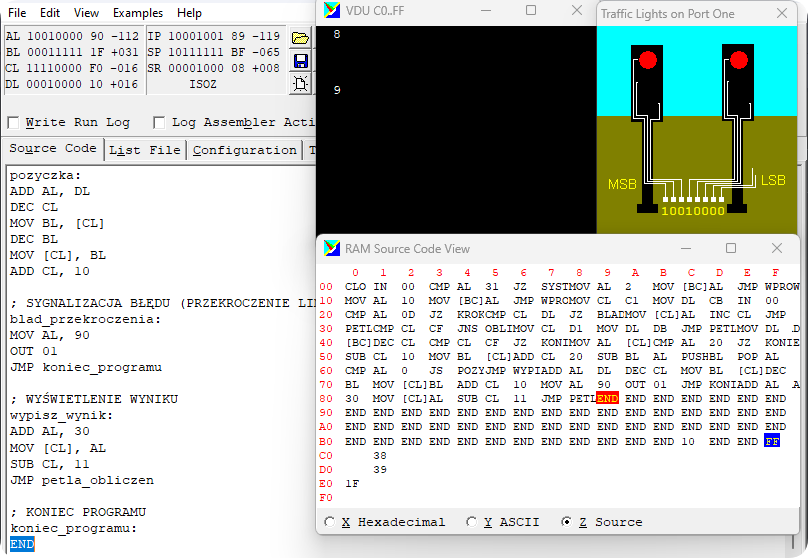Image resolution: width=808 pixels, height=558 pixels.
Task: Select the Source radio option
Action: click(566, 522)
